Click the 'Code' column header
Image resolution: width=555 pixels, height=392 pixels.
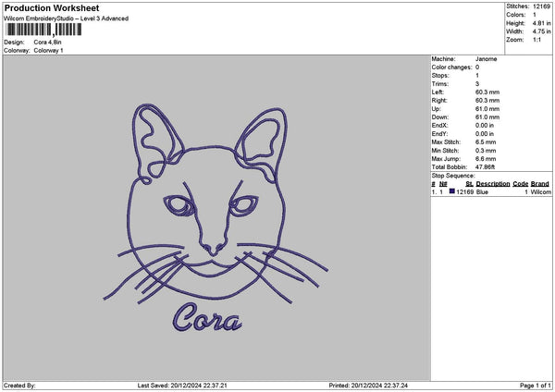[521, 184]
